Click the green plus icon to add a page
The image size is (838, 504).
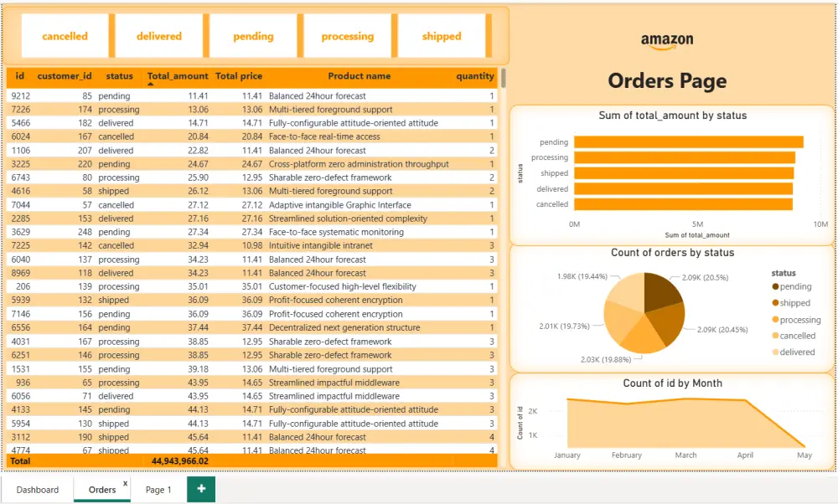point(200,489)
